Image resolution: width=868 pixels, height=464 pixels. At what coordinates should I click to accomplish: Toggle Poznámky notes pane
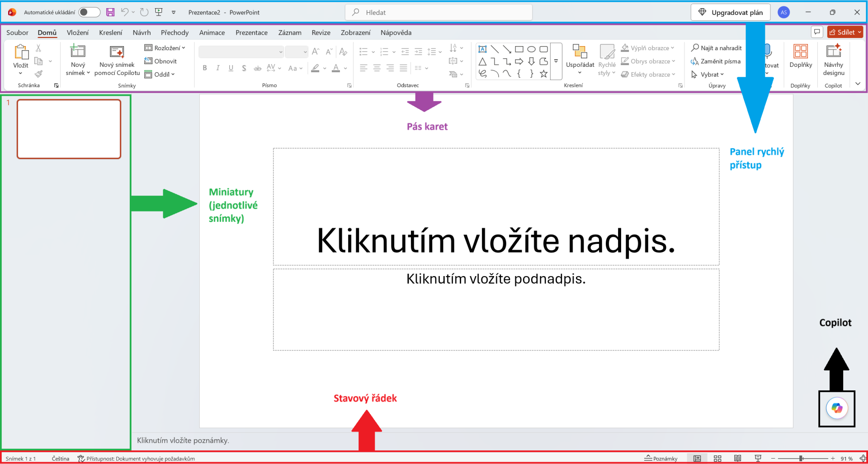[x=661, y=458]
